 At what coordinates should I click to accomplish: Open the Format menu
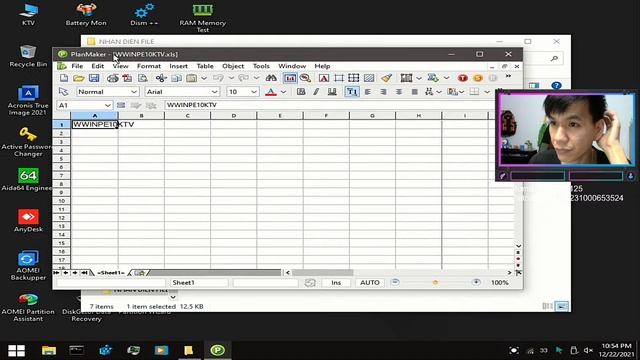point(149,66)
